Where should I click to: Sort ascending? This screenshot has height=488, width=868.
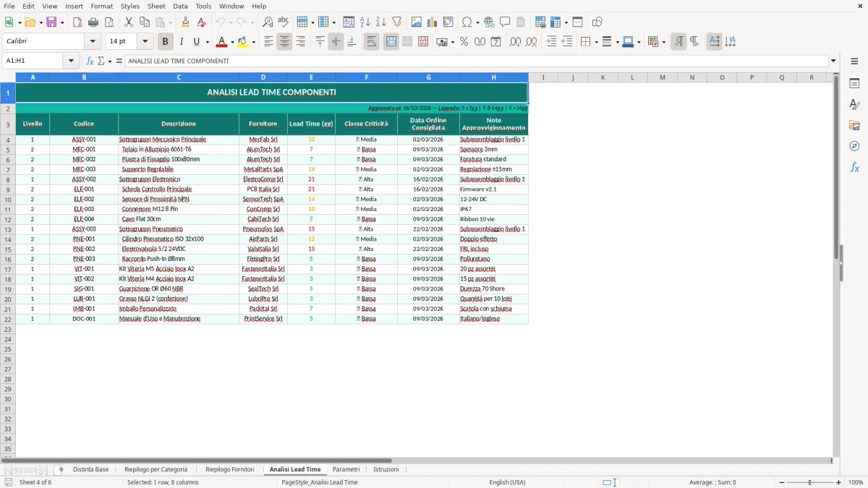[x=365, y=22]
